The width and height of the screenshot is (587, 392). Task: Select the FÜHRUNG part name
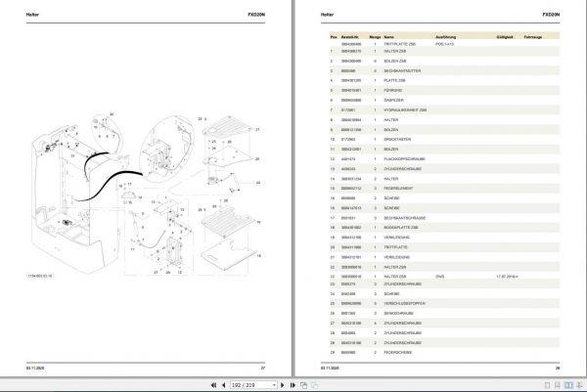(392, 90)
